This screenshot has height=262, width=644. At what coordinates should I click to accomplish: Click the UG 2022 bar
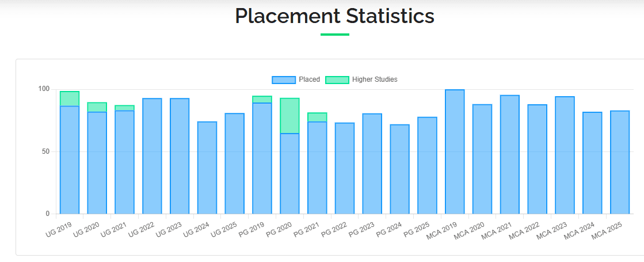[152, 156]
